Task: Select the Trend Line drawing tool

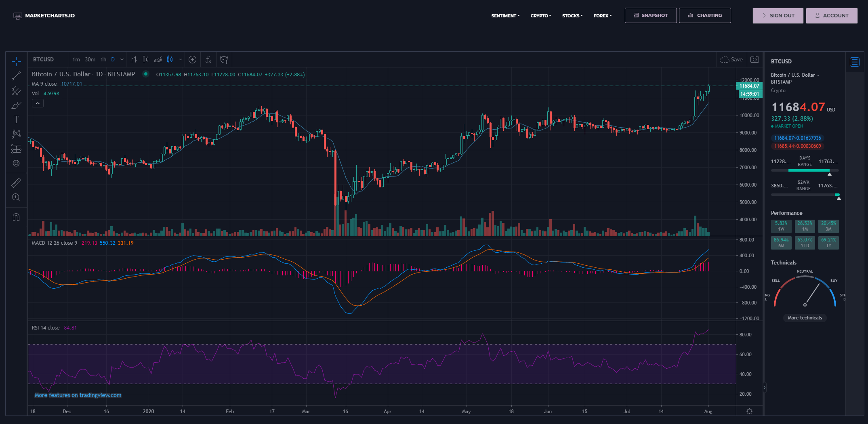Action: point(16,76)
